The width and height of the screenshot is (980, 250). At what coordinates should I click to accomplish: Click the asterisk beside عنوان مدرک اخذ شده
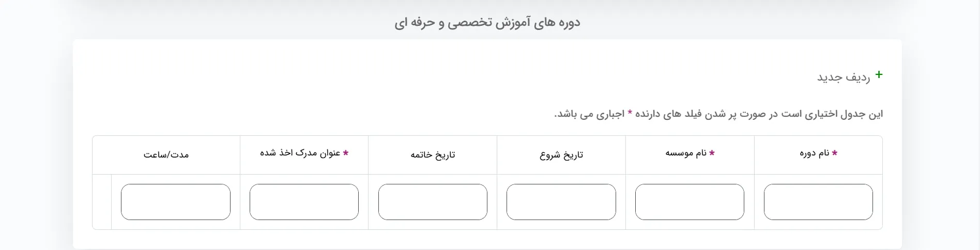346,153
